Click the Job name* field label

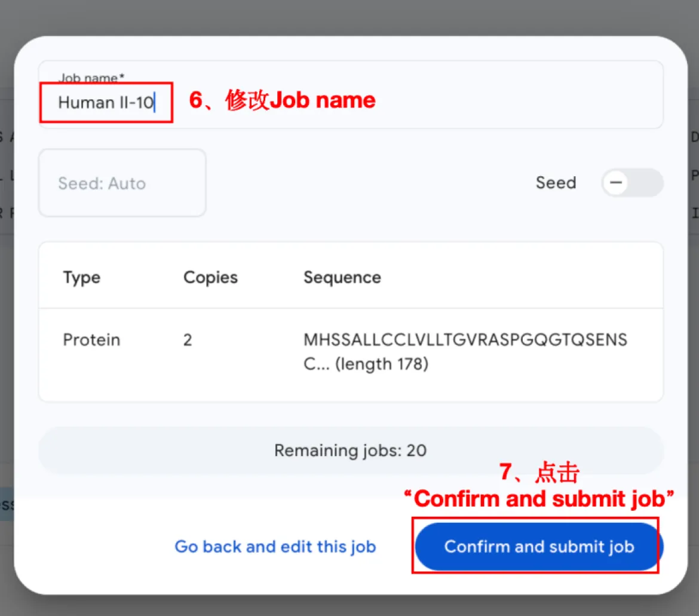click(91, 78)
